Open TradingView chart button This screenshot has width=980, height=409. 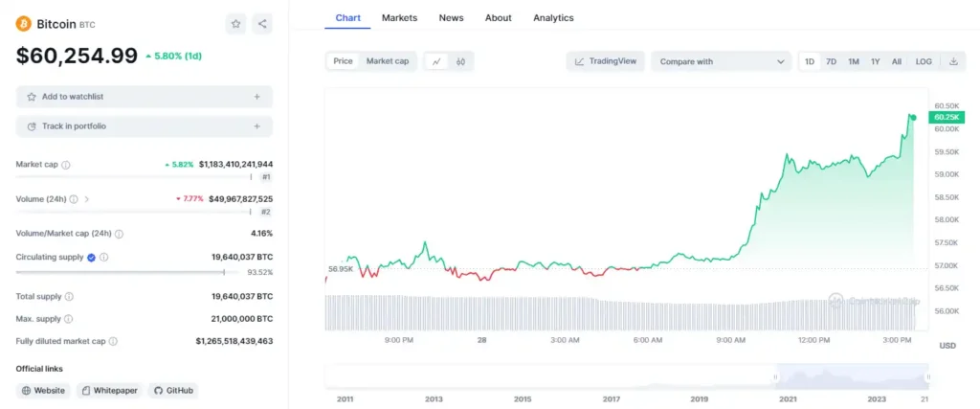(x=605, y=61)
